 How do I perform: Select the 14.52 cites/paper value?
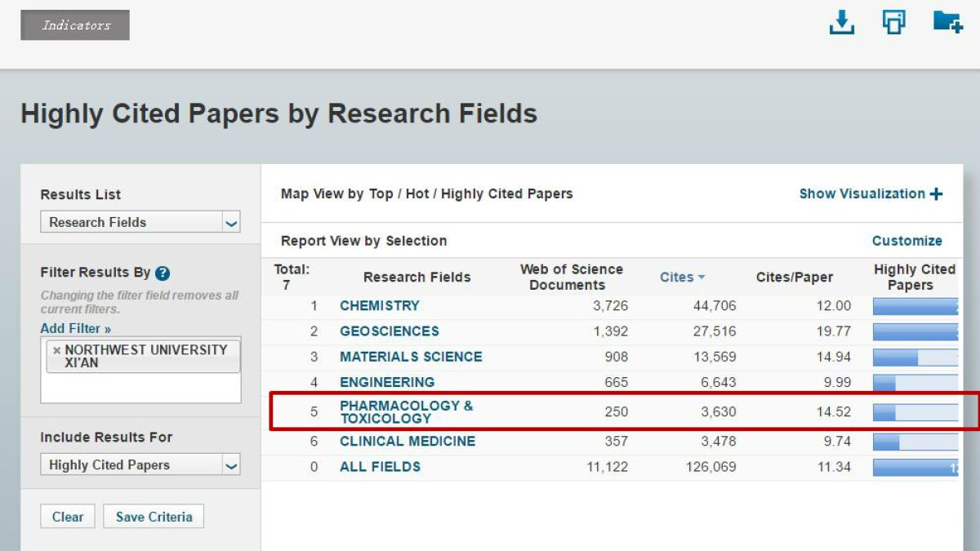coord(833,411)
